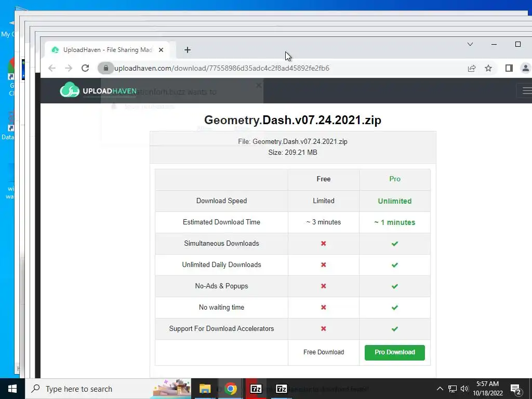
Task: Click the Limited download speed cell
Action: click(323, 201)
